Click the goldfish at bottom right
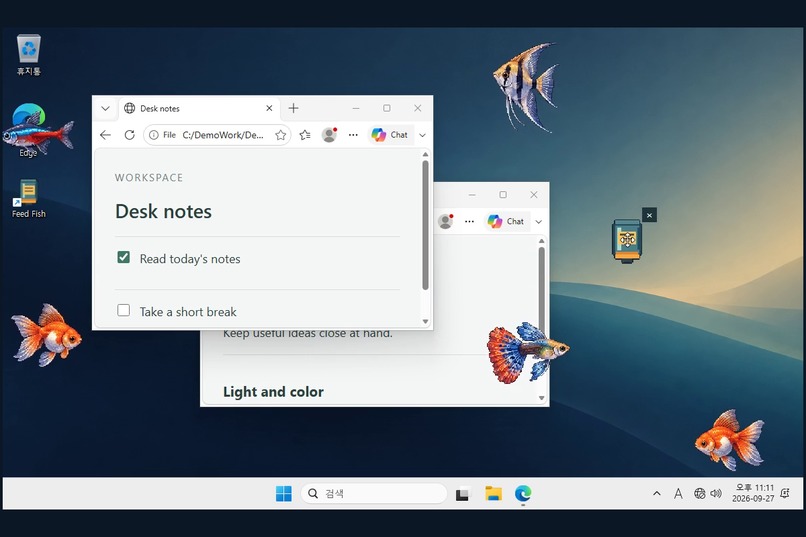The height and width of the screenshot is (537, 806). (x=729, y=440)
